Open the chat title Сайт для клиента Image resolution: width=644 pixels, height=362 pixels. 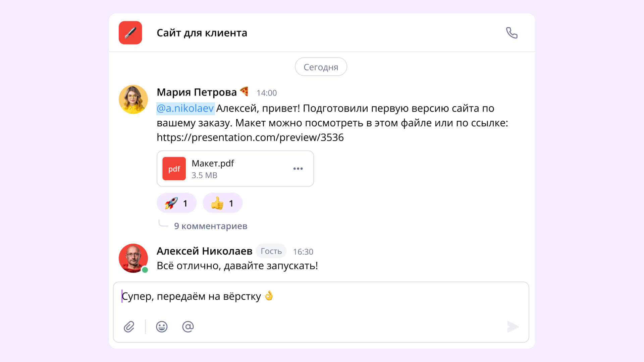[x=202, y=33]
